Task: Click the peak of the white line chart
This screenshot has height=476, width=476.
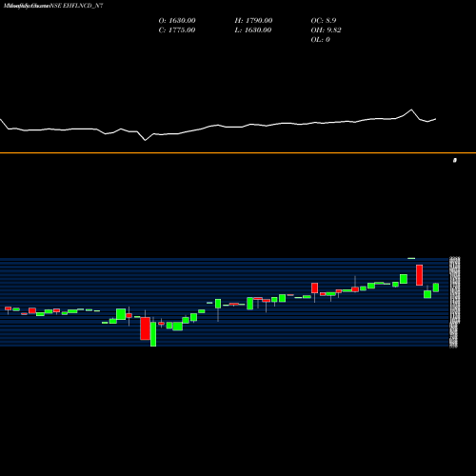Action: (411, 109)
